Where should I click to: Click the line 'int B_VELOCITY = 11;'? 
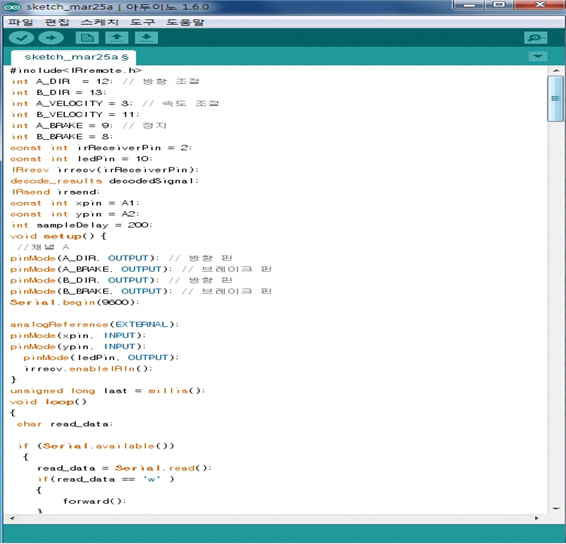(x=75, y=114)
